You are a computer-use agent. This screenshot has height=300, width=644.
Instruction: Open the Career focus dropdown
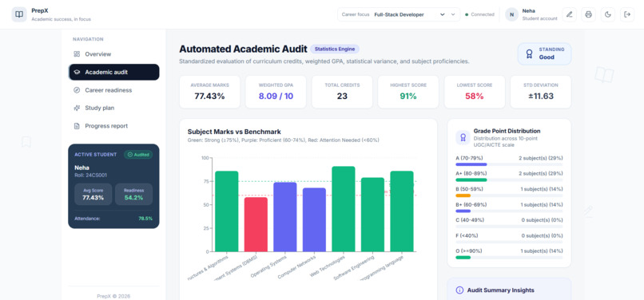click(399, 14)
